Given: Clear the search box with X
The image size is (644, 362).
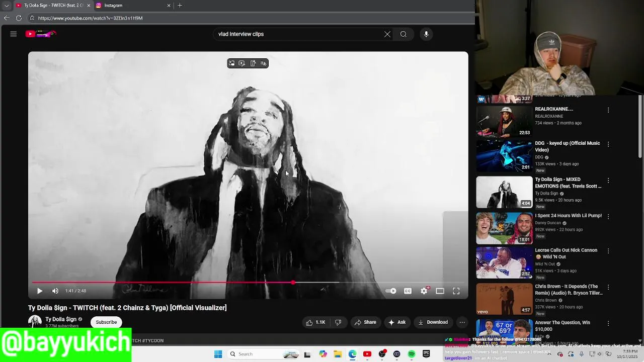Looking at the screenshot, I should [x=387, y=34].
